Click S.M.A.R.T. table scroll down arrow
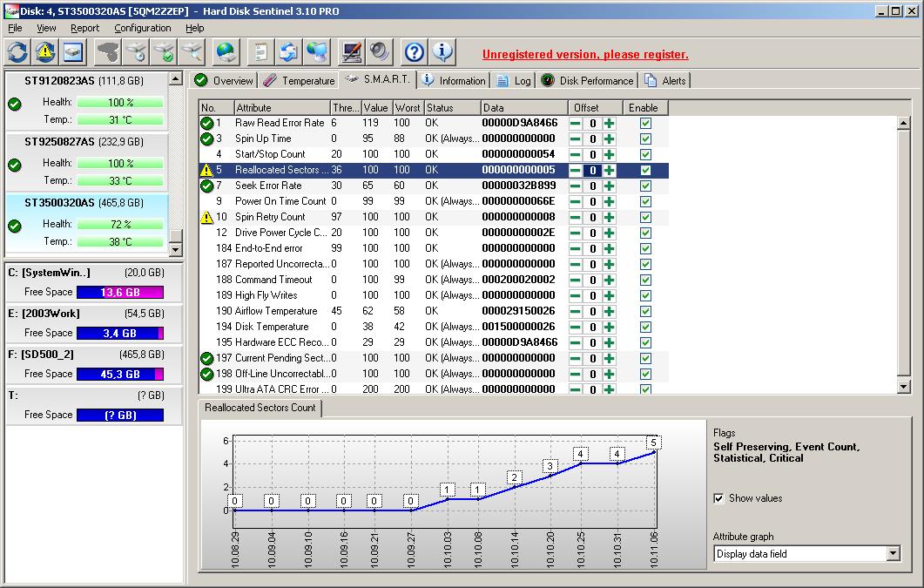The width and height of the screenshot is (924, 588). (x=903, y=387)
